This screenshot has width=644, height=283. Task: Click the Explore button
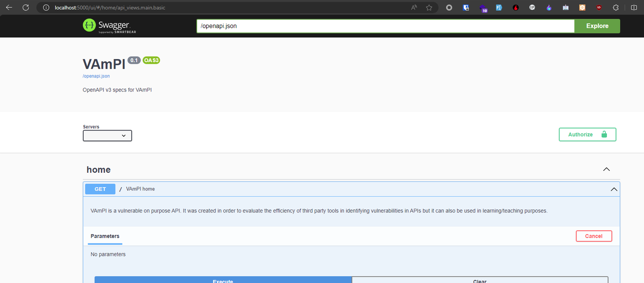tap(597, 26)
